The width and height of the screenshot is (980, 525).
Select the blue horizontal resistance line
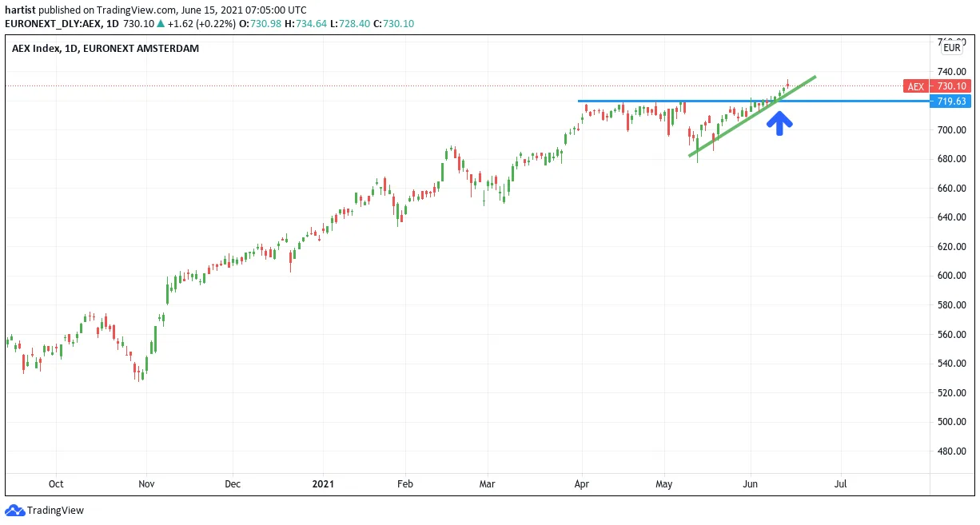pyautogui.click(x=753, y=101)
